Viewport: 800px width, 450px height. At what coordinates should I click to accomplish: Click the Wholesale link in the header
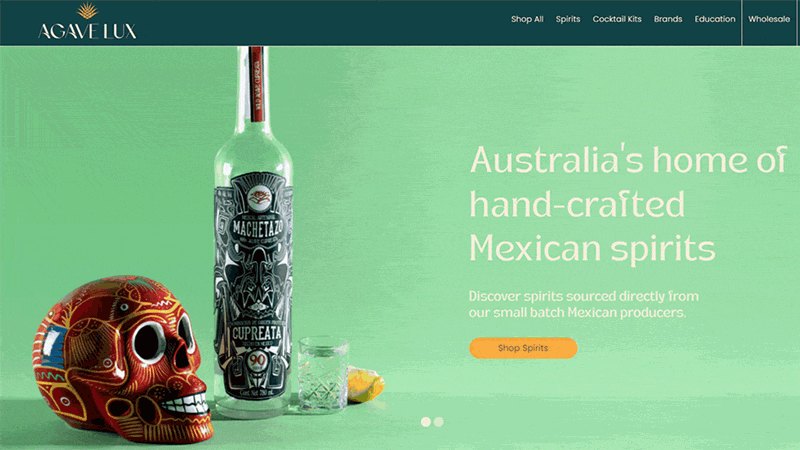coord(769,19)
